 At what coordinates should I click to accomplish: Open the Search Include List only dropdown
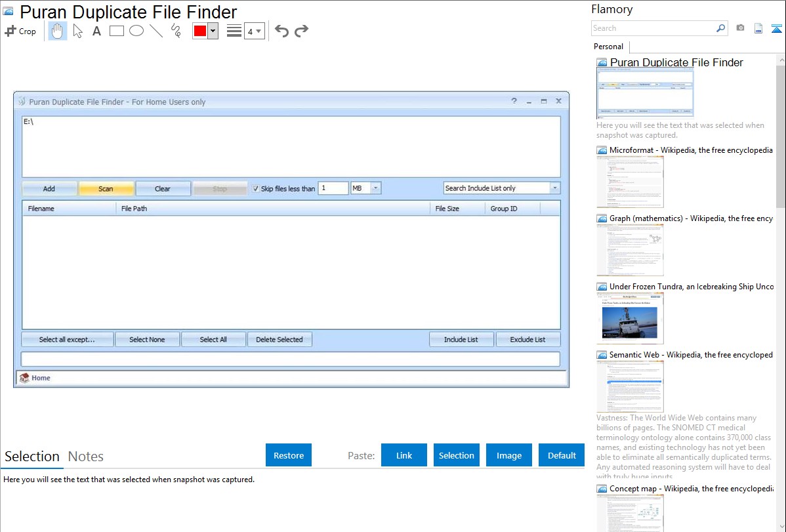[x=555, y=188]
